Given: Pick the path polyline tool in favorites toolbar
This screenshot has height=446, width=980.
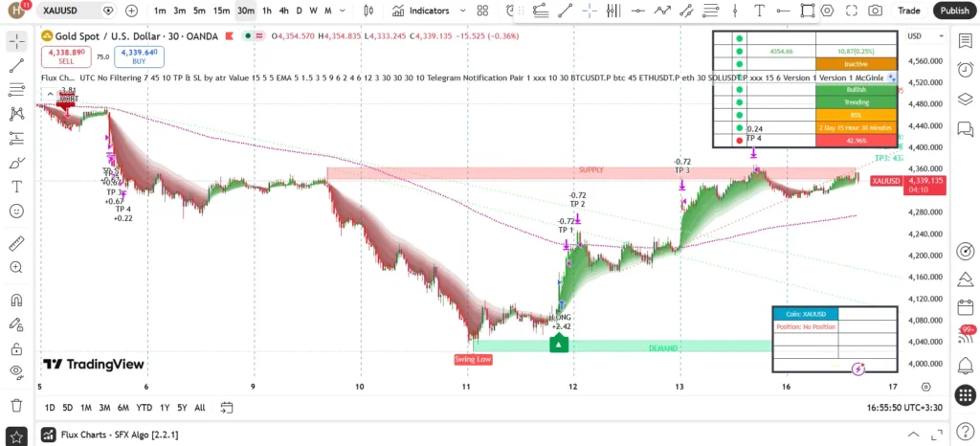Looking at the screenshot, I should click(x=662, y=11).
